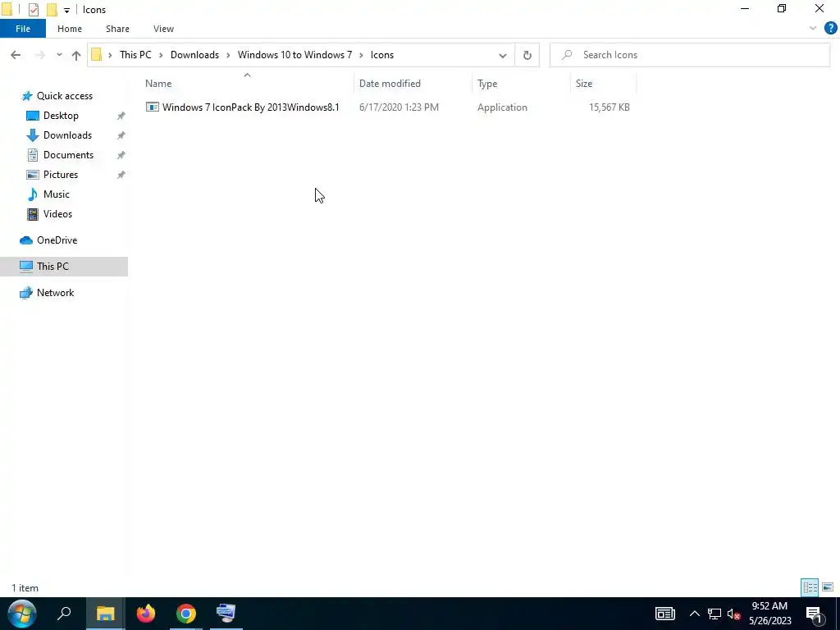Refresh the Icons folder view
840x630 pixels.
click(x=527, y=55)
